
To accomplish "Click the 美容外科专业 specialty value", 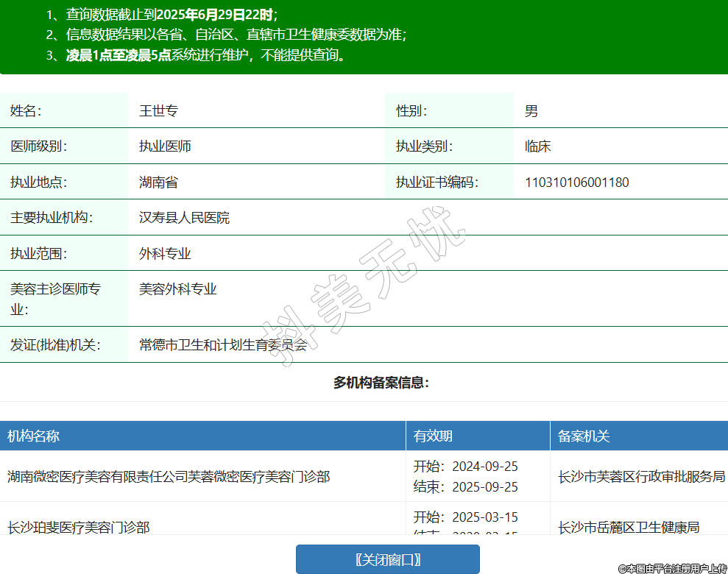I will [178, 289].
